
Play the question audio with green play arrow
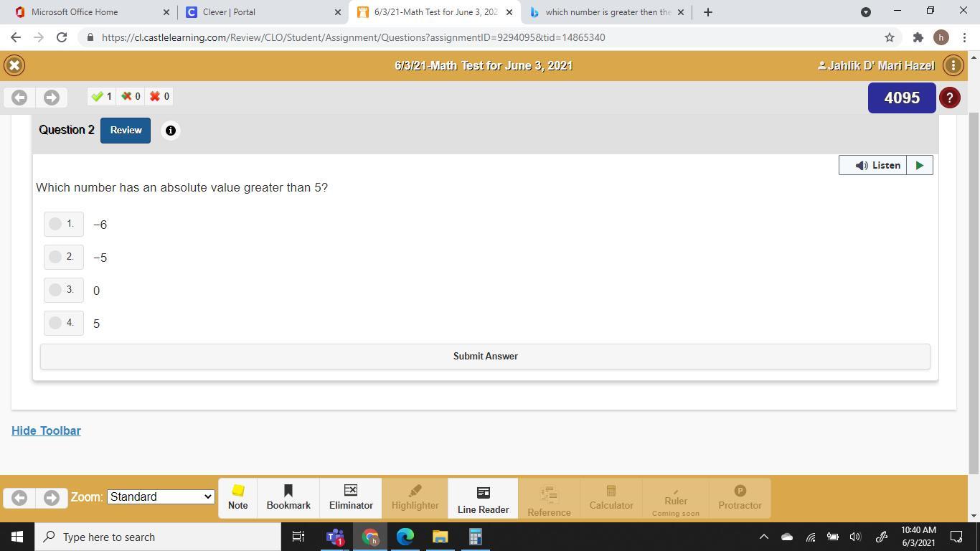coord(920,165)
